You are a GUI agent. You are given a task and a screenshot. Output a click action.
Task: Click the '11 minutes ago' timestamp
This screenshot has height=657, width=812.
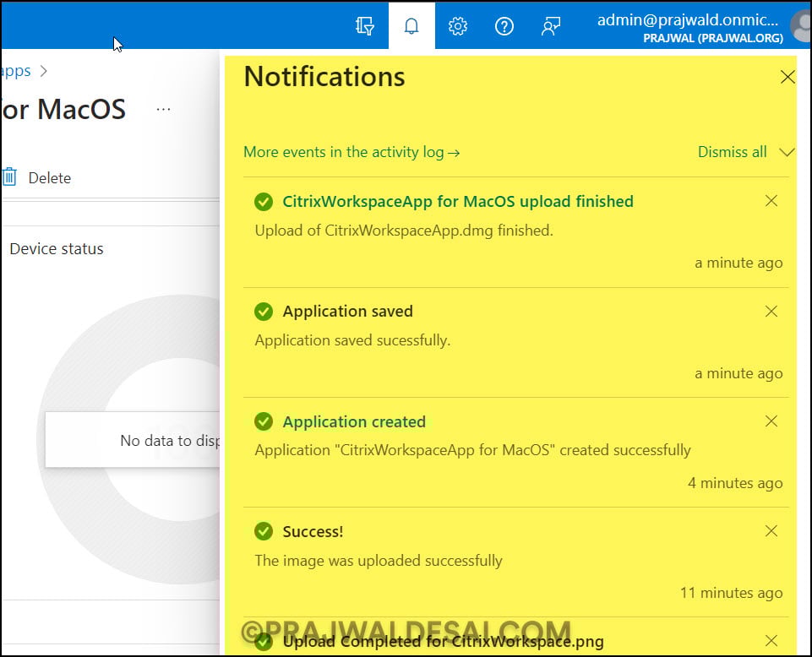click(x=731, y=593)
